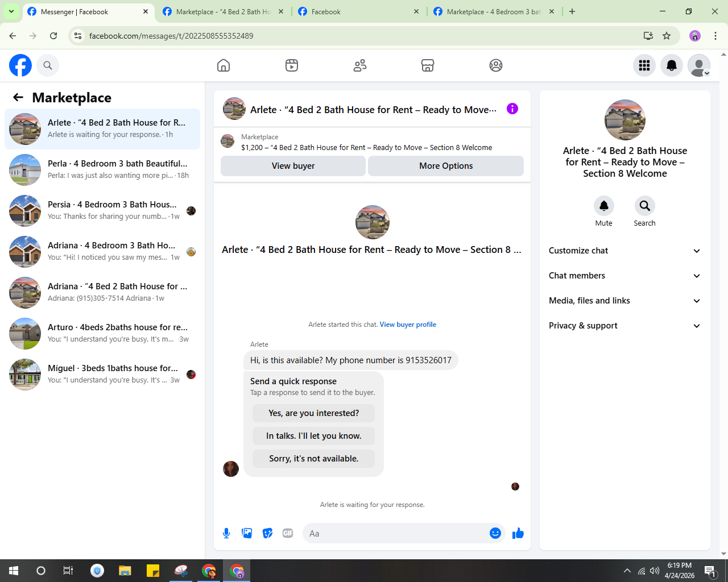
Task: Open the Perla 4 Bedroom 3 bath conversation
Action: (x=102, y=170)
